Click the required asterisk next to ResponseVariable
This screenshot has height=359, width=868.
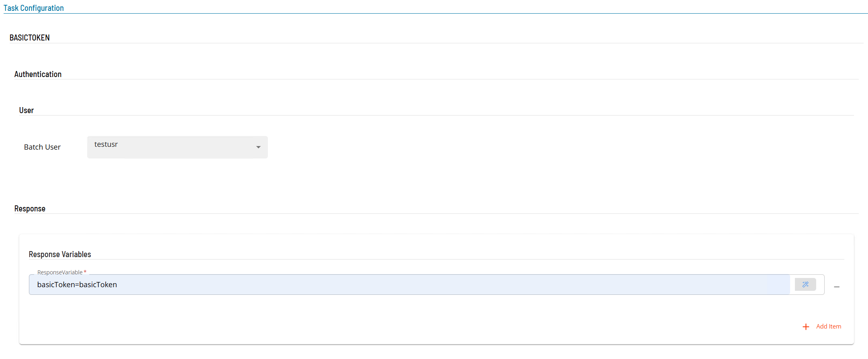coord(85,272)
